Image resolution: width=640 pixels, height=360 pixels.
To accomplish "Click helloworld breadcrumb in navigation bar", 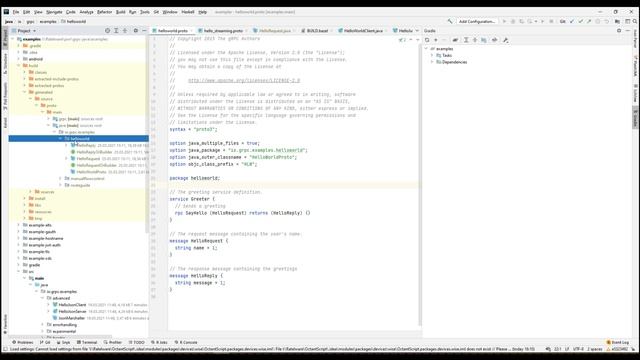I will coord(74,21).
